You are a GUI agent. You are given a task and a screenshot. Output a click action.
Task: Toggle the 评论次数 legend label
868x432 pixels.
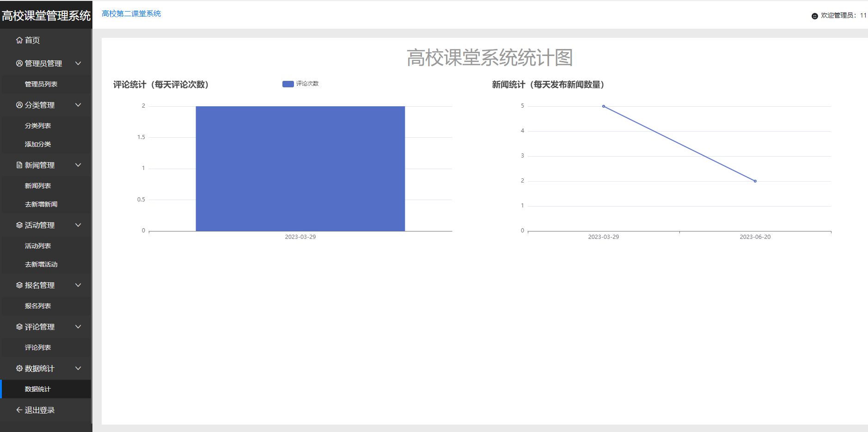pyautogui.click(x=307, y=84)
